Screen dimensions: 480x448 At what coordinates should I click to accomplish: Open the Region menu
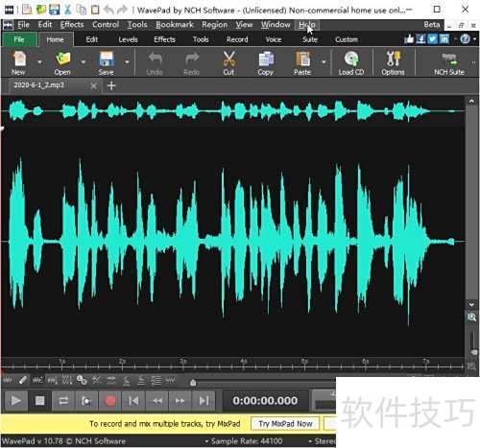215,25
